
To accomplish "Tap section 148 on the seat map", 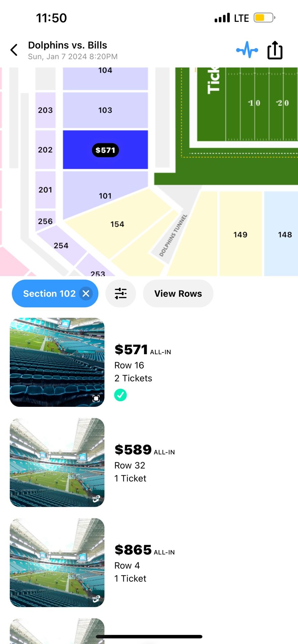I will click(x=285, y=234).
